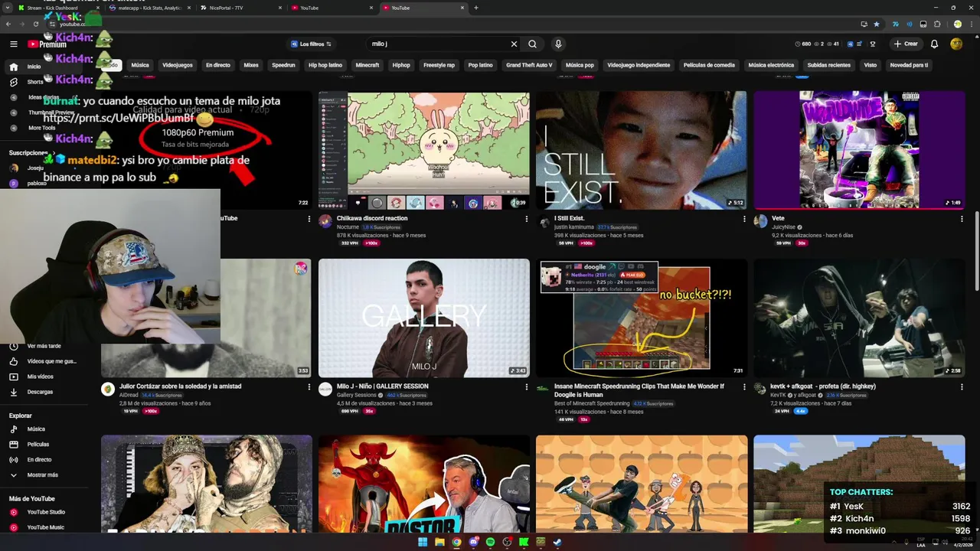Open the YouTube account avatar menu
This screenshot has width=980, height=551.
[955, 44]
